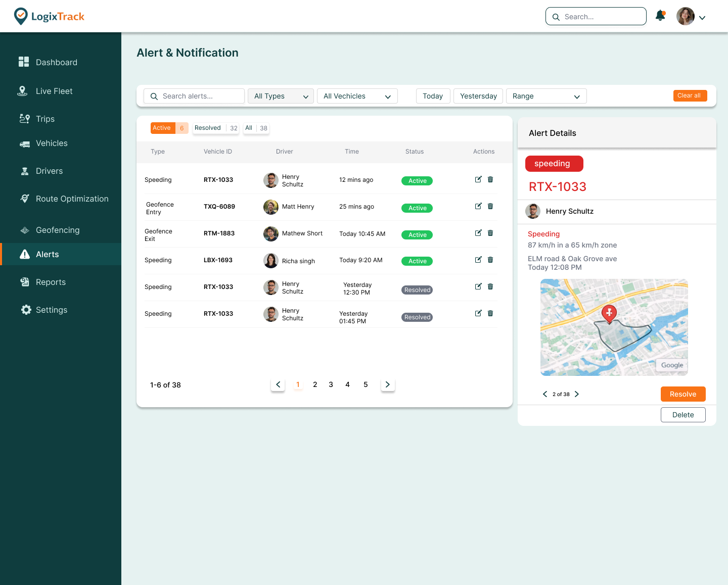Open Settings from the sidebar

(x=51, y=310)
